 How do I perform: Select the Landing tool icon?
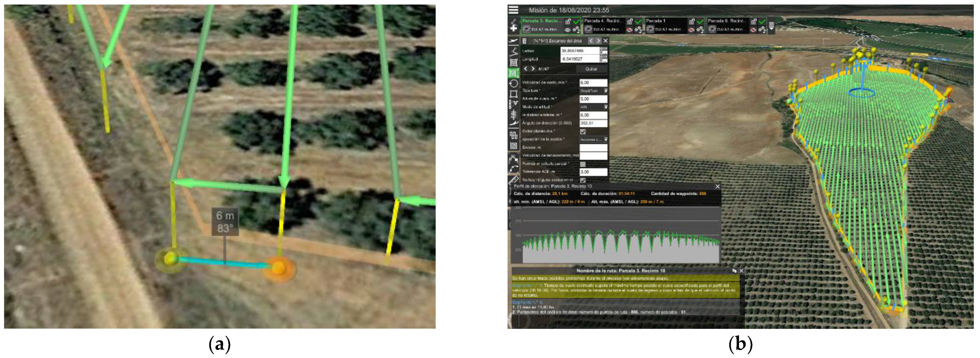pos(513,123)
